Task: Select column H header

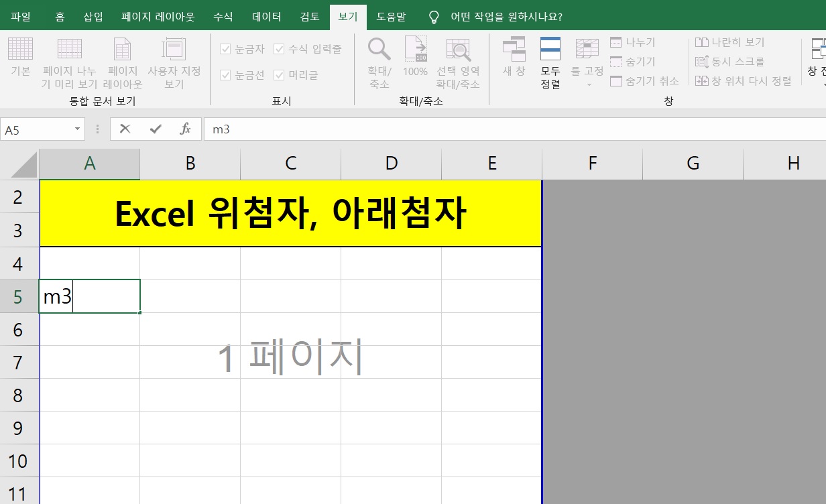Action: [x=785, y=164]
